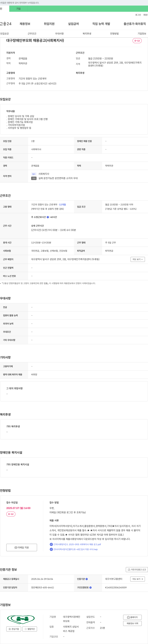Image resolution: width=148 pixels, height=644 pixels.
Task: Open the 구인인증번호 help icon
Action: click(x=90, y=588)
